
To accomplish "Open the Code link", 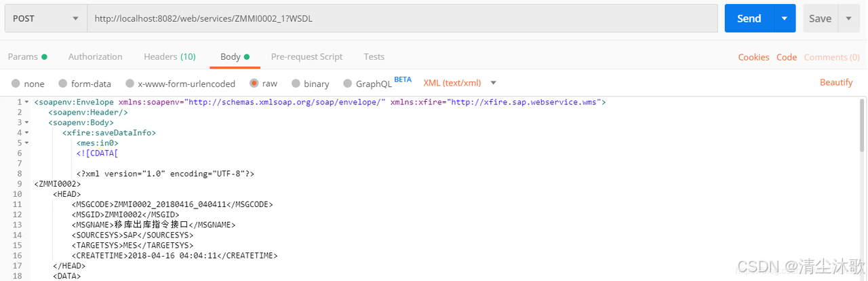I will 787,58.
